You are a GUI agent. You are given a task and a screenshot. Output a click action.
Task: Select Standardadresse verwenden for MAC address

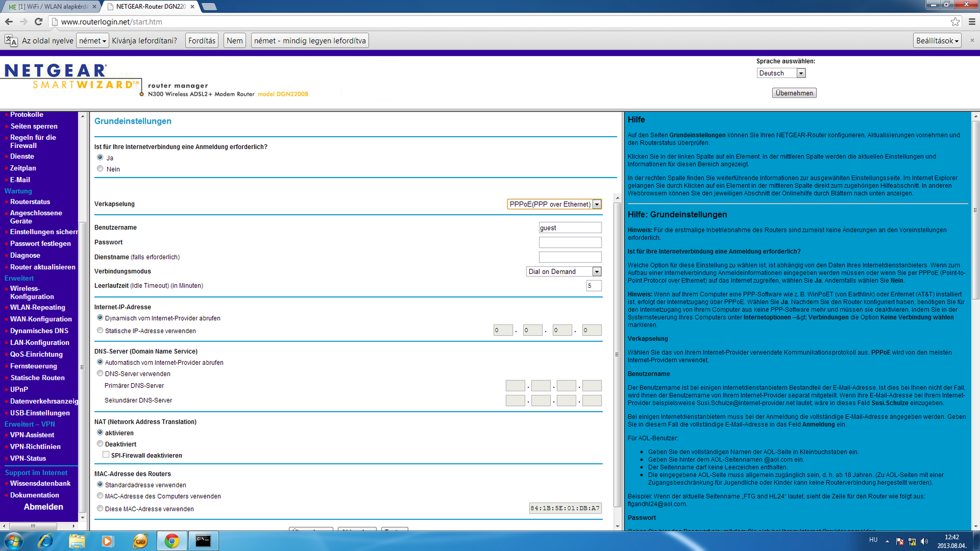coord(100,485)
